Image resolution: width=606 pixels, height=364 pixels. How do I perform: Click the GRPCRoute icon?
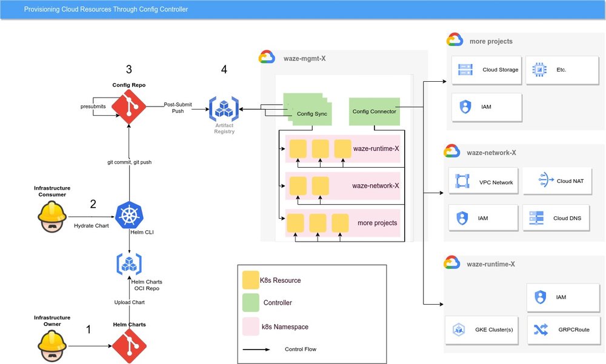(540, 329)
